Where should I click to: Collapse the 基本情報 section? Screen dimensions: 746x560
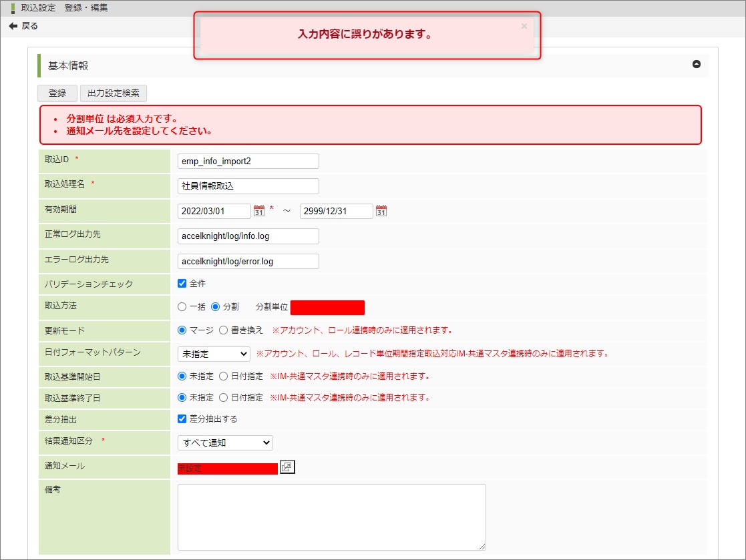pos(697,65)
